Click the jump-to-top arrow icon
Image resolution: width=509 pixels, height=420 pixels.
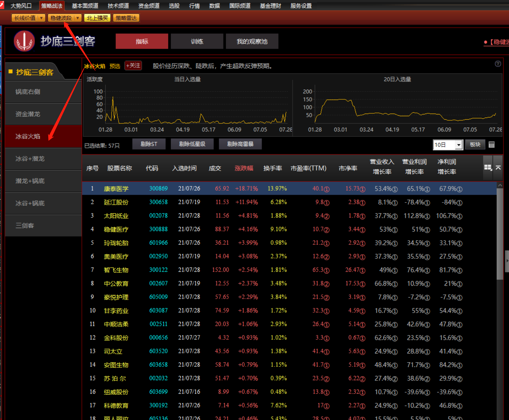498,168
